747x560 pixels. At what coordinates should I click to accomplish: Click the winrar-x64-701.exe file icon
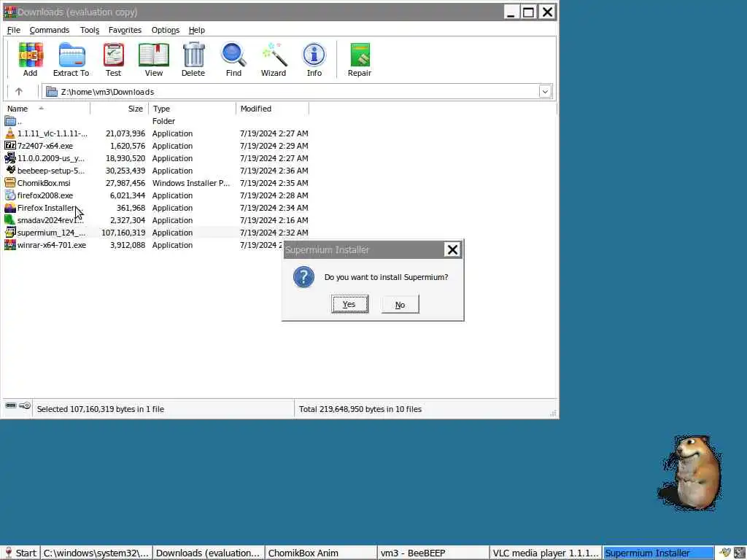click(10, 245)
